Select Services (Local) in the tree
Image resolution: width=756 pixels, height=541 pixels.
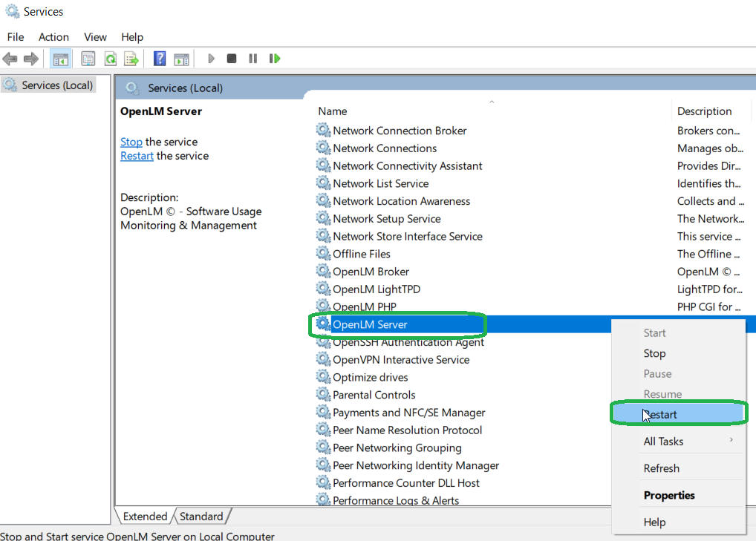[57, 85]
